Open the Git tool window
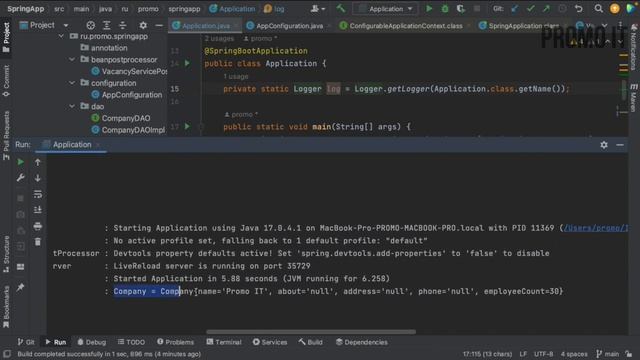Viewport: 640px width, 360px height. coord(26,342)
